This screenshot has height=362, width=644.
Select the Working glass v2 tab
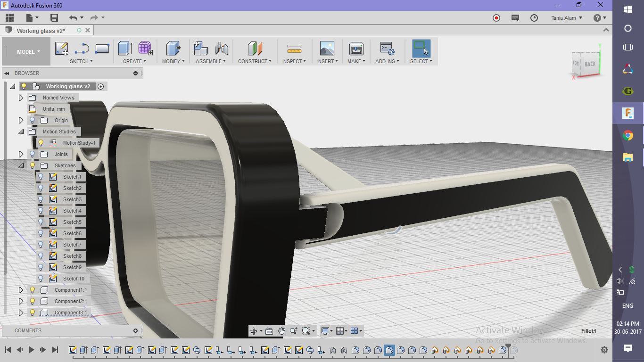coord(41,31)
